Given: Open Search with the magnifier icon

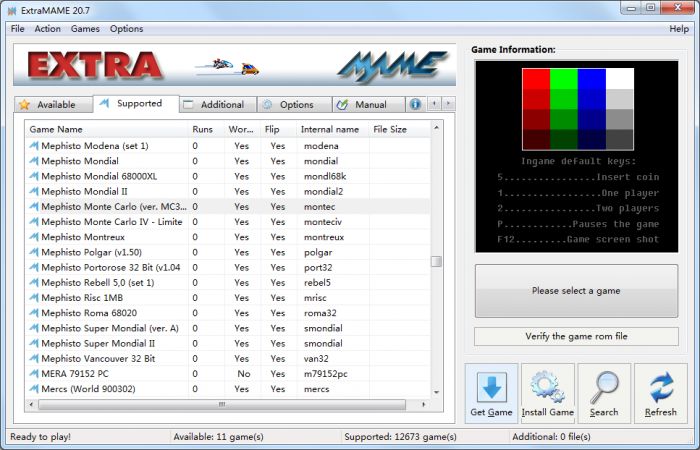Looking at the screenshot, I should click(x=604, y=386).
